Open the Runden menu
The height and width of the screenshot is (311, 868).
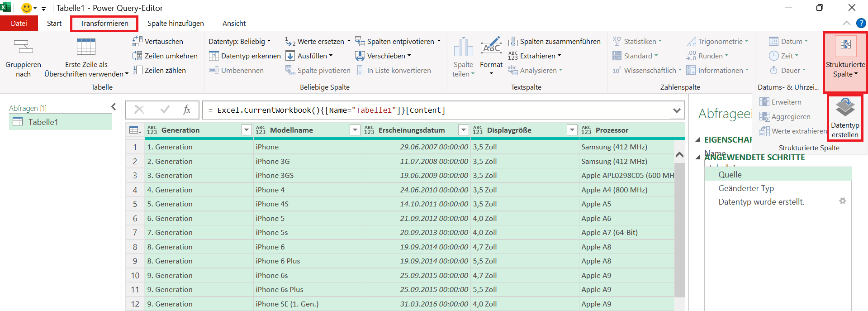[x=707, y=56]
